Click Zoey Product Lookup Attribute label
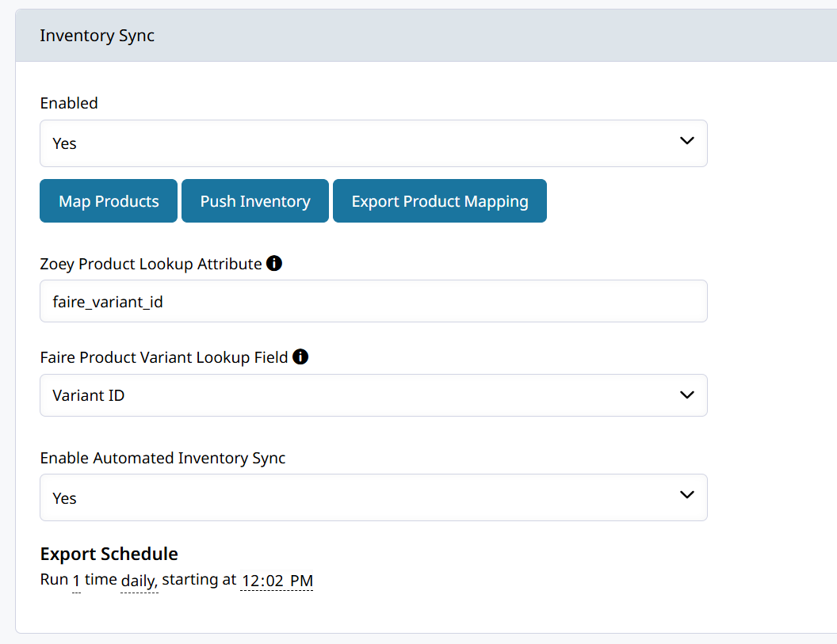Screen dimensions: 837x644 pos(151,264)
